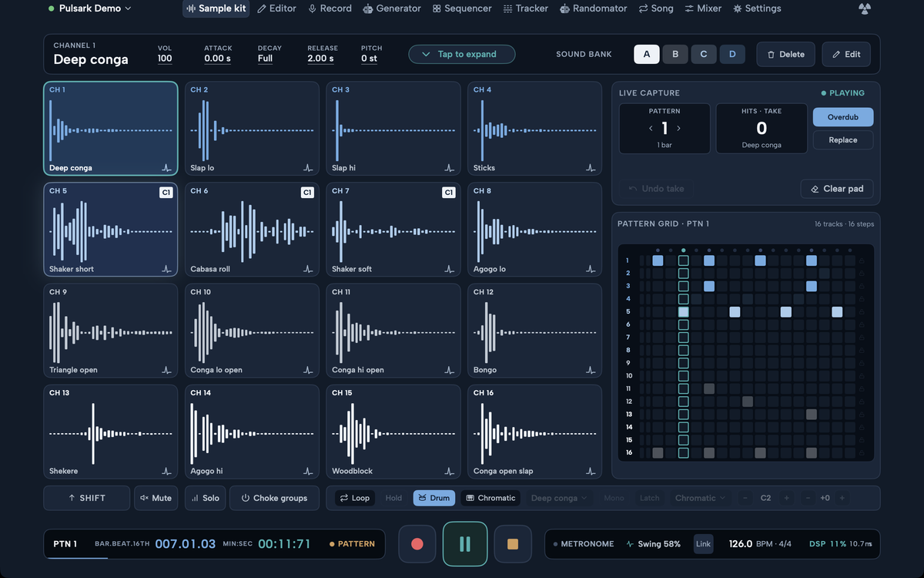Click the waveform icon on Woodblock pad
This screenshot has height=578, width=924.
pos(450,471)
